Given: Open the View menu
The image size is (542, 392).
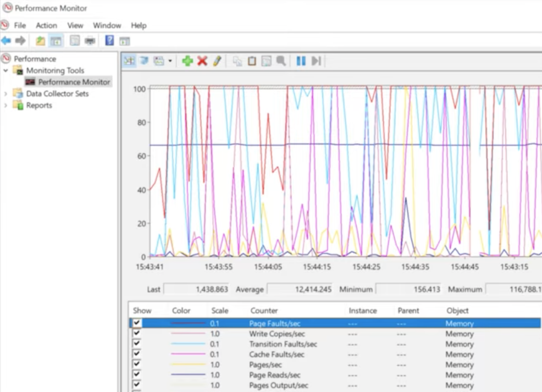Looking at the screenshot, I should [x=75, y=25].
